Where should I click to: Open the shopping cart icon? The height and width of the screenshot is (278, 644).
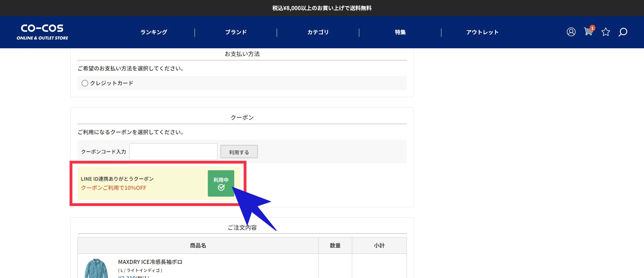(588, 32)
